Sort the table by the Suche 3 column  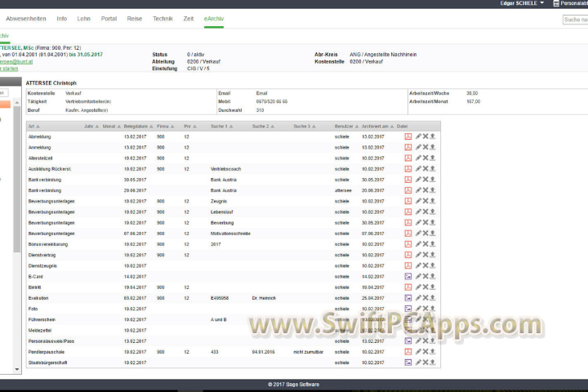pyautogui.click(x=304, y=127)
